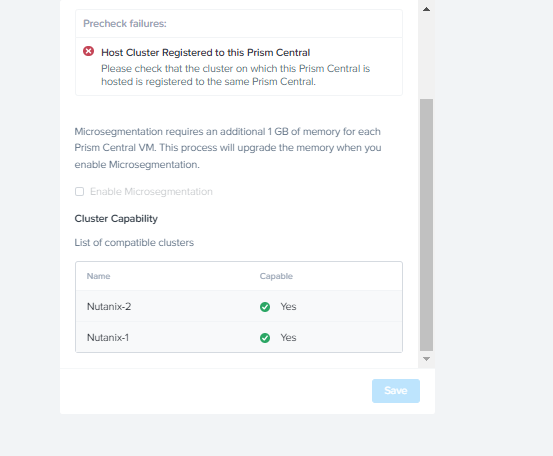Click the Cluster Capability heading
This screenshot has height=456, width=553.
116,219
